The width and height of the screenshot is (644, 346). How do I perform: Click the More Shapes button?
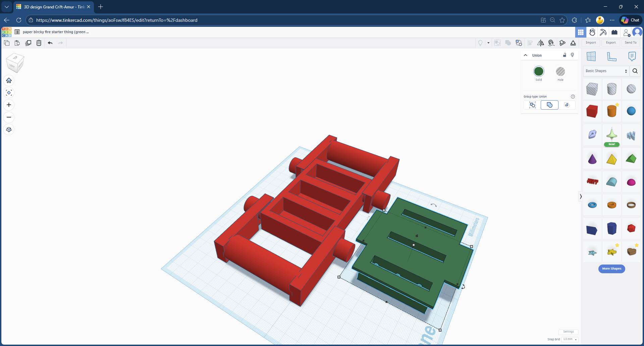tap(612, 269)
